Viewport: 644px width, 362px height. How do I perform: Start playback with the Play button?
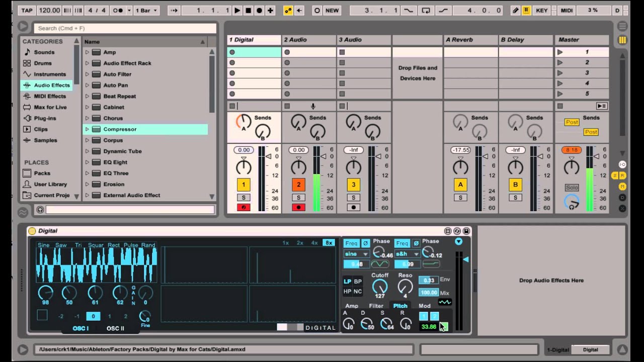point(237,10)
